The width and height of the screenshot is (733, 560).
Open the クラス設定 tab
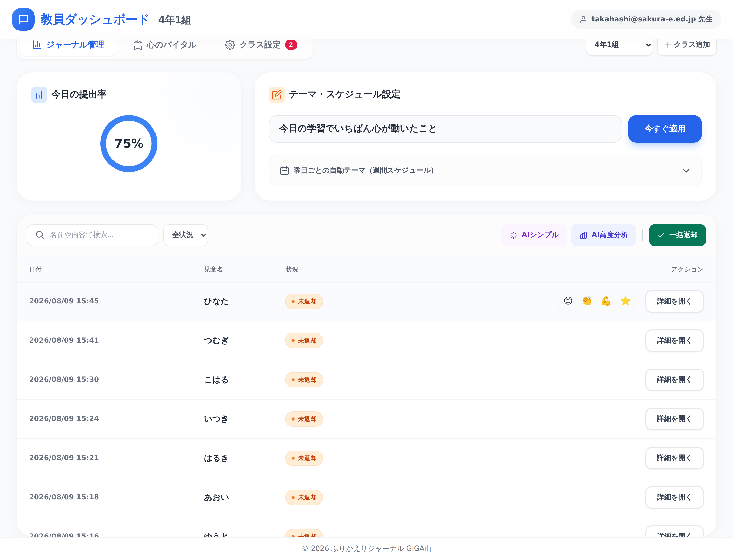click(x=261, y=45)
